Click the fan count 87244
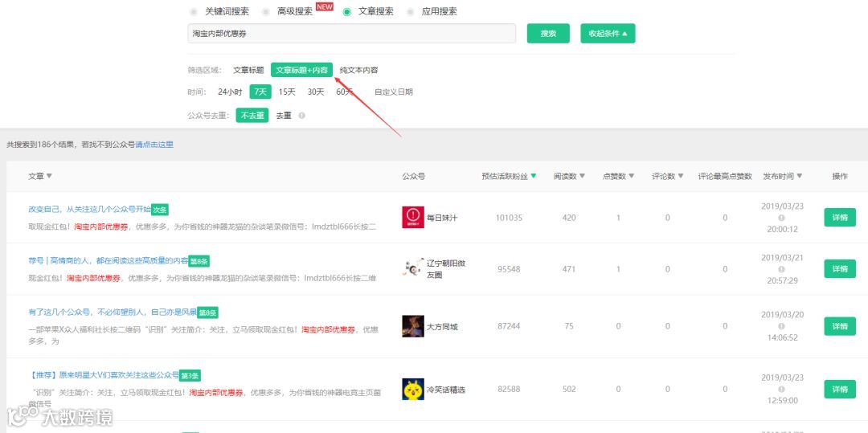Image resolution: width=868 pixels, height=433 pixels. pos(509,326)
